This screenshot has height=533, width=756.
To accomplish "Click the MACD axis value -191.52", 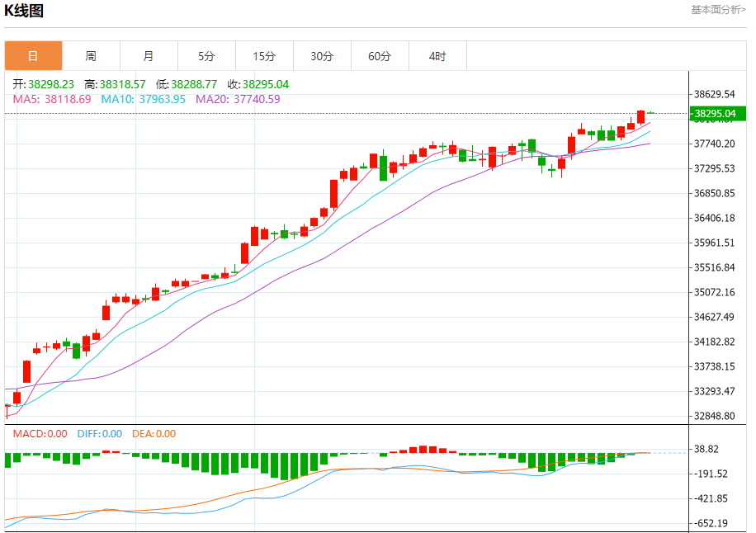I will point(711,474).
